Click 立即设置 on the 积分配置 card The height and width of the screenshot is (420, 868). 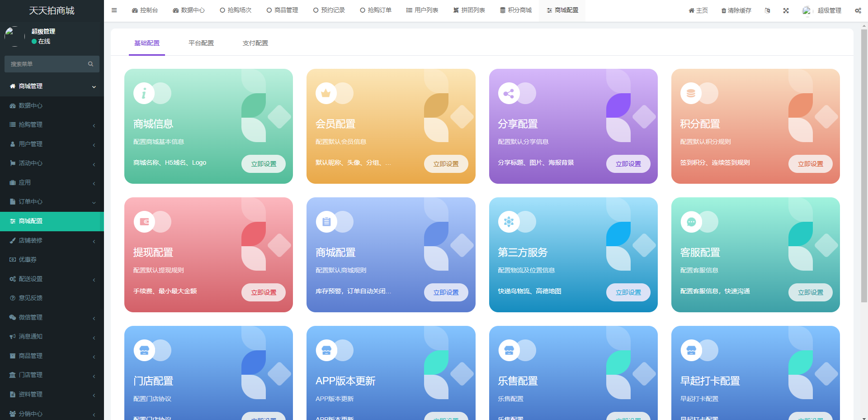pos(811,164)
